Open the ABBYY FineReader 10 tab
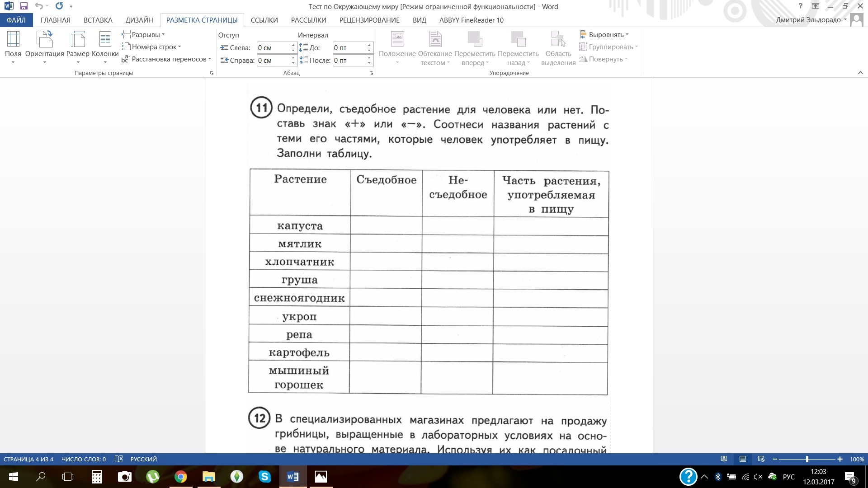Image resolution: width=868 pixels, height=488 pixels. [x=472, y=20]
